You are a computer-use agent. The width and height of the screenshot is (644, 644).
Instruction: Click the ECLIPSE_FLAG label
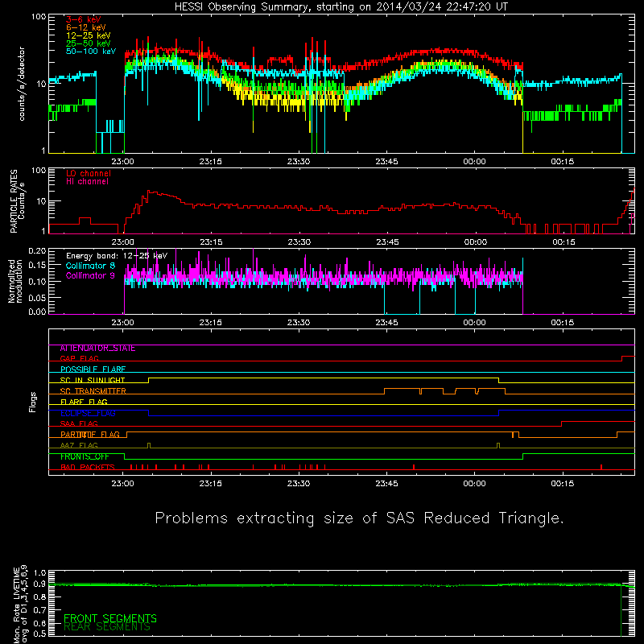click(88, 413)
